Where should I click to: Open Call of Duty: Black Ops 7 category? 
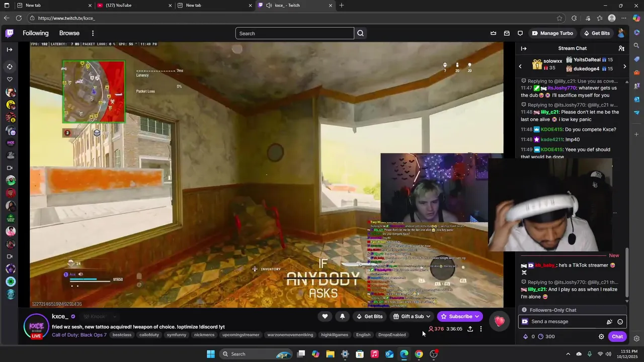pos(79,335)
